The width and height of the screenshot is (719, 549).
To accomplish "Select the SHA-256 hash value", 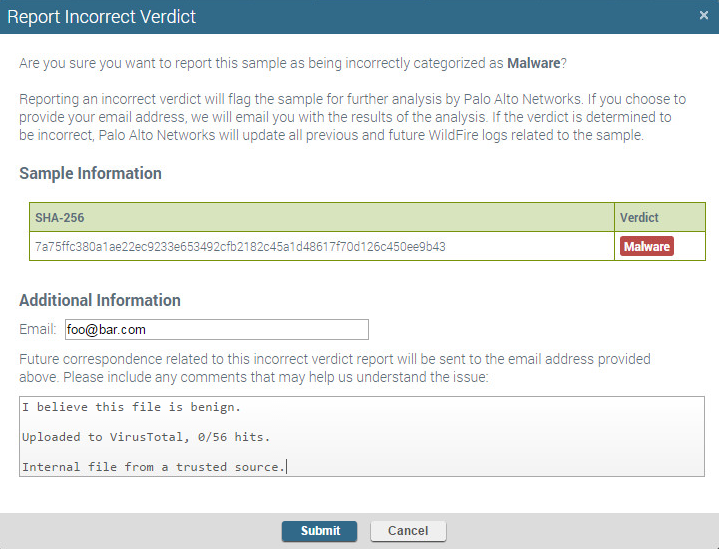I will click(240, 246).
